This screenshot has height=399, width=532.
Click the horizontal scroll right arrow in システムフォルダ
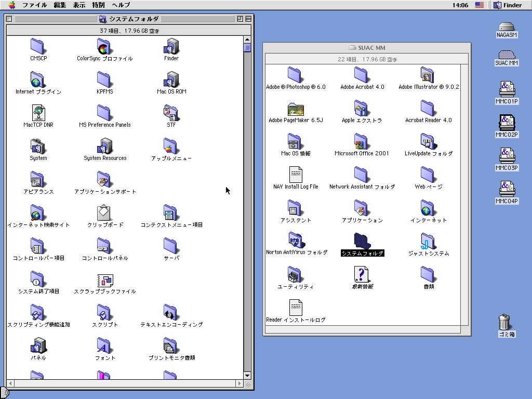click(240, 383)
